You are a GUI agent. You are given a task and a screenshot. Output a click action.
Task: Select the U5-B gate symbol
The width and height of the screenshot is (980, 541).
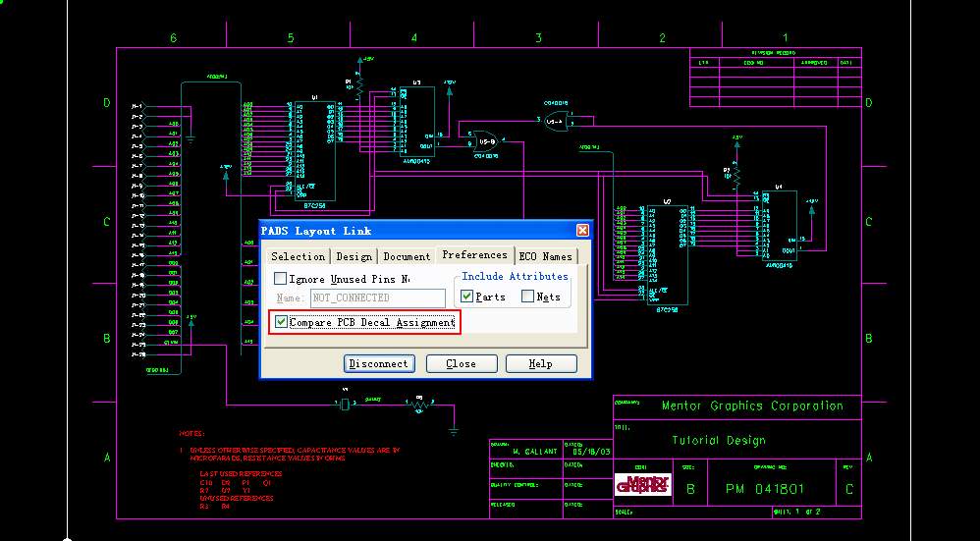[x=486, y=141]
